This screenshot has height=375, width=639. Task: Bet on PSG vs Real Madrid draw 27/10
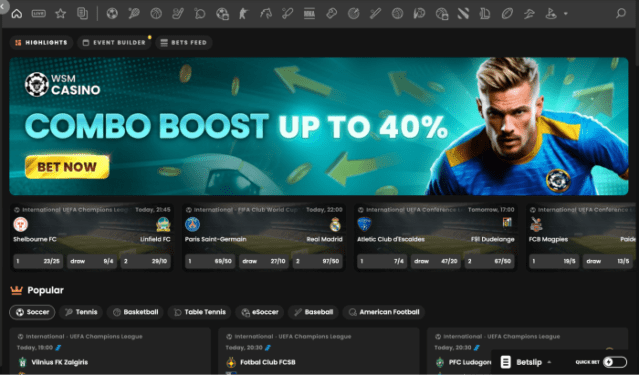pyautogui.click(x=264, y=261)
